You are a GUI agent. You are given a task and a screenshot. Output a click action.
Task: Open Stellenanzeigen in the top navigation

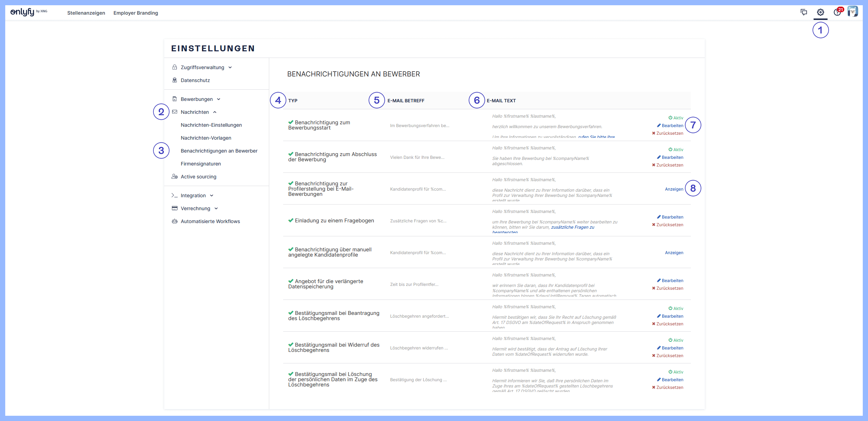[x=86, y=13]
